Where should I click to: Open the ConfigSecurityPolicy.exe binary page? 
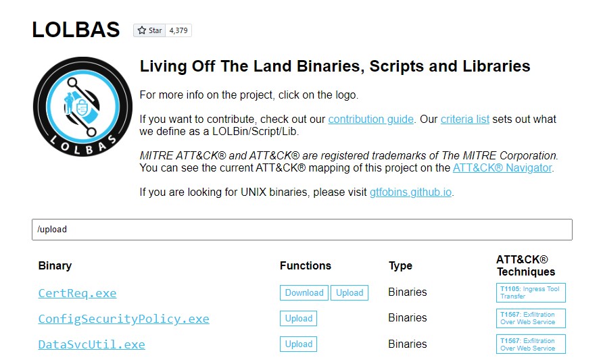(x=124, y=319)
